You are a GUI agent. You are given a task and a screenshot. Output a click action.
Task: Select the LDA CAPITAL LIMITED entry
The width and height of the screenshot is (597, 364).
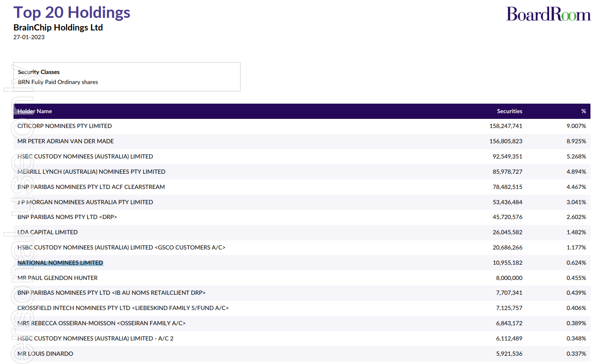point(47,232)
